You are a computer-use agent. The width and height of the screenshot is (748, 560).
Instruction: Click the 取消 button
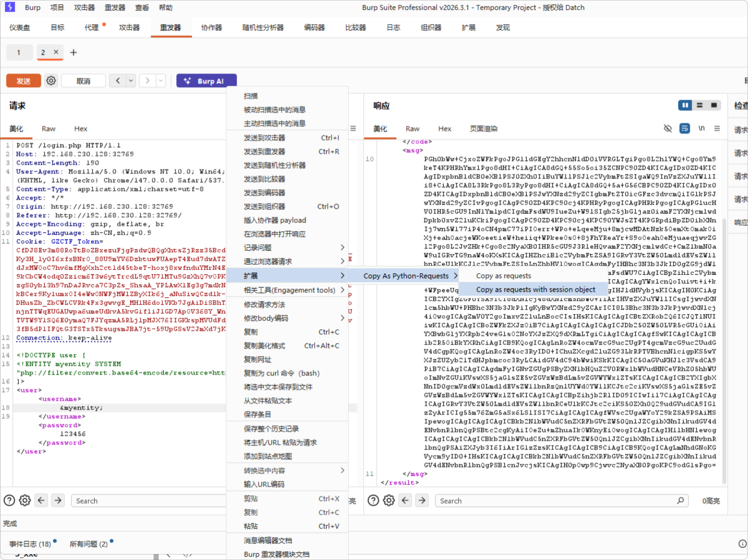[83, 81]
